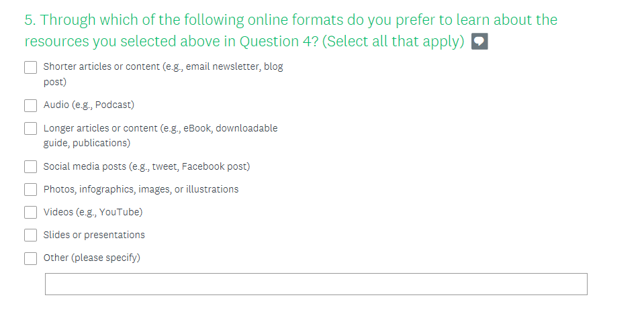Click the question 5 heading's first line
This screenshot has width=644, height=322.
pyautogui.click(x=291, y=20)
